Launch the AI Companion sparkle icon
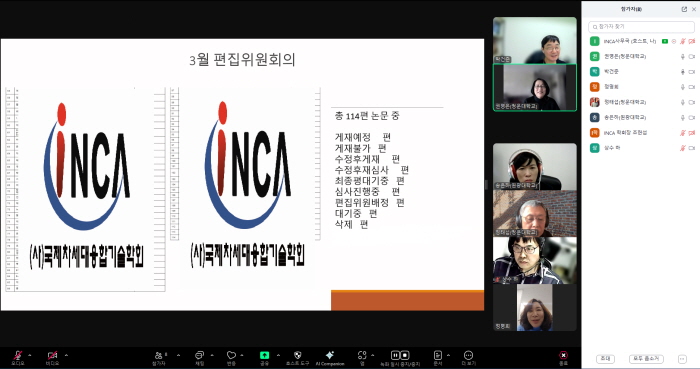 point(330,355)
